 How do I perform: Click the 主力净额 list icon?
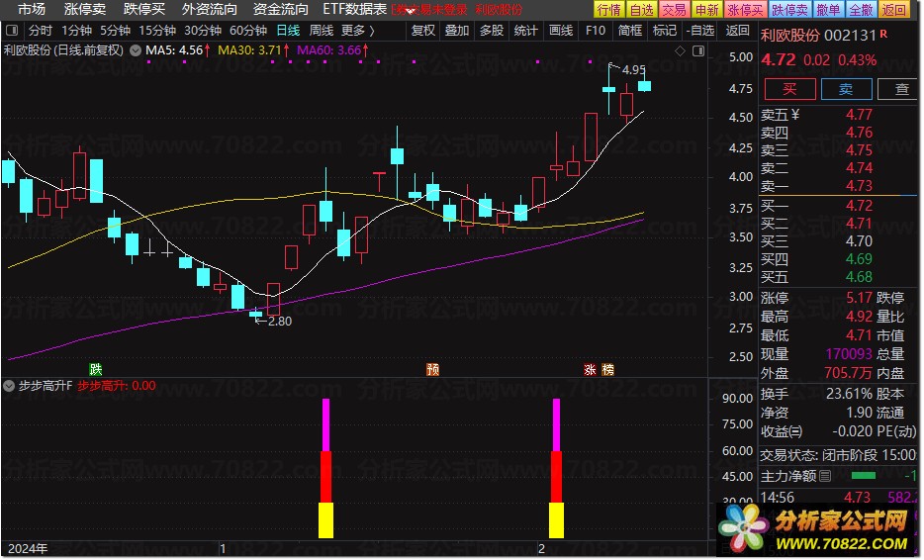click(826, 475)
